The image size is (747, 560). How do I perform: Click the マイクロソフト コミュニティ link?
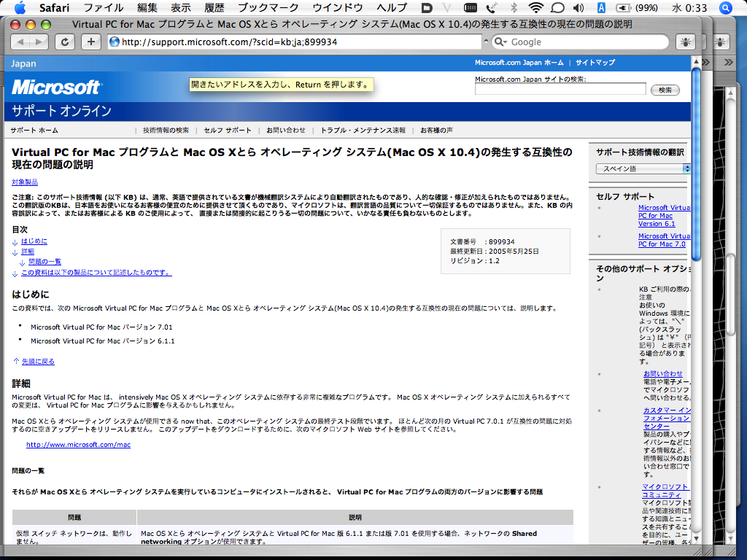pos(665,491)
